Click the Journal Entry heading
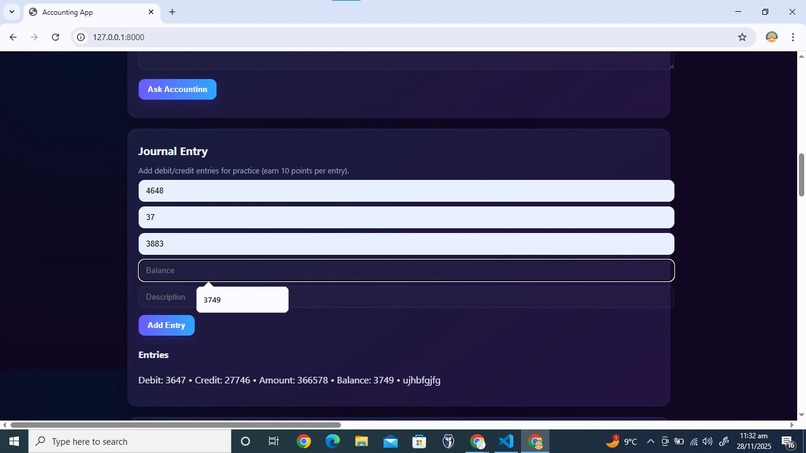The width and height of the screenshot is (806, 453). [x=173, y=151]
